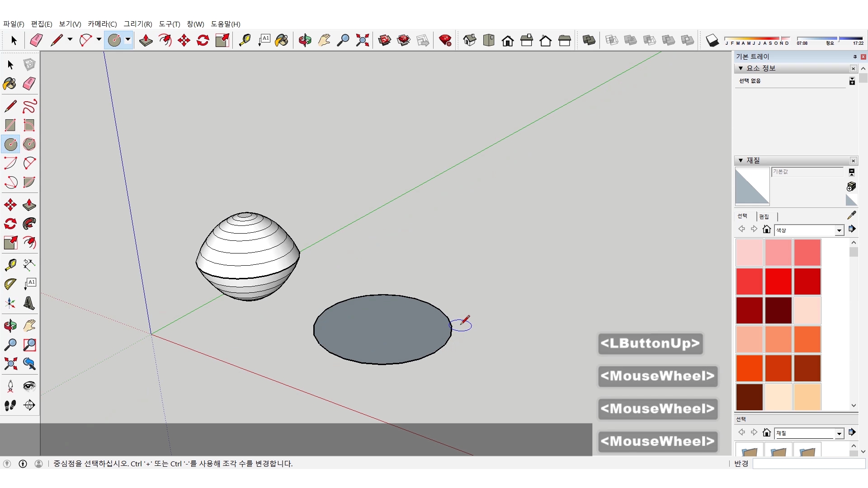Toggle shadows display button in toolbar
The width and height of the screenshot is (868, 488).
tap(712, 41)
